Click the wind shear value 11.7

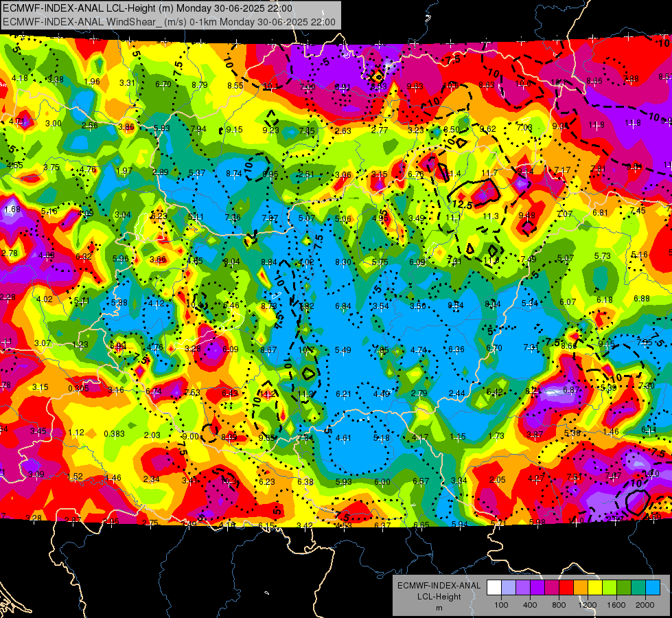[489, 172]
